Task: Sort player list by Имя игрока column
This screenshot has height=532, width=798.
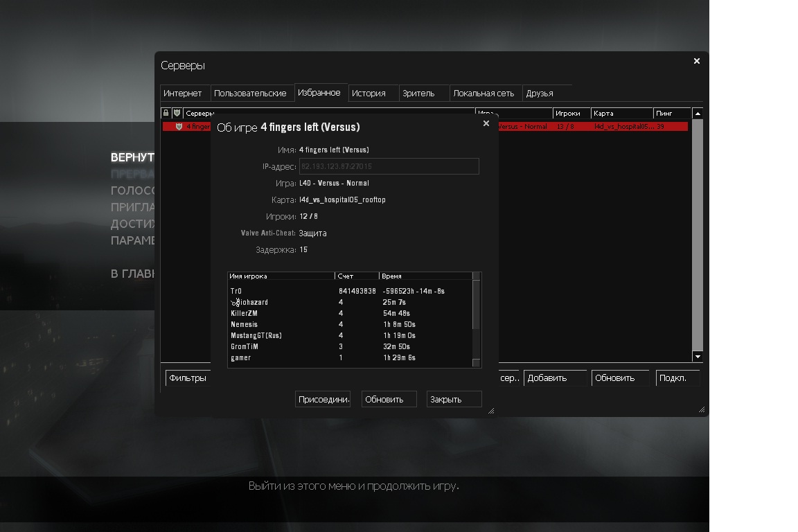Action: click(281, 276)
